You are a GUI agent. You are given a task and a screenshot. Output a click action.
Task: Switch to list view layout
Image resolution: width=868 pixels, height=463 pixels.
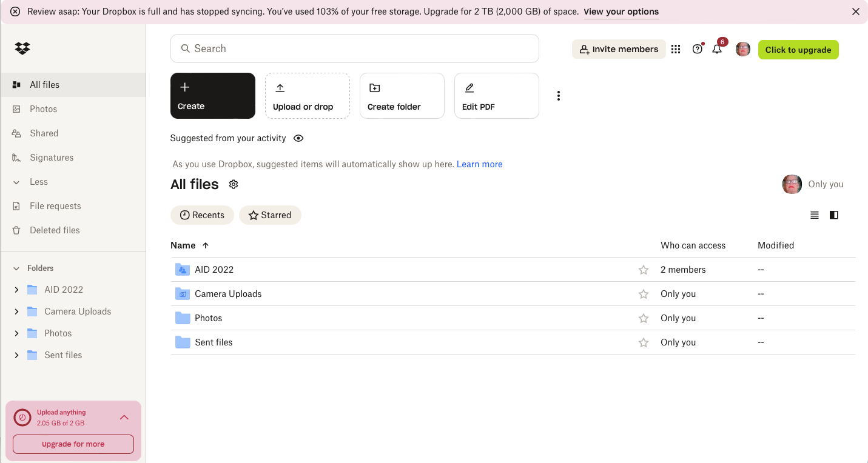(814, 215)
